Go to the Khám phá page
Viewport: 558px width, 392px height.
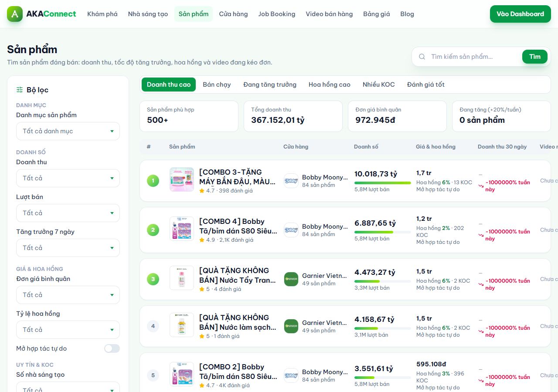tap(102, 14)
